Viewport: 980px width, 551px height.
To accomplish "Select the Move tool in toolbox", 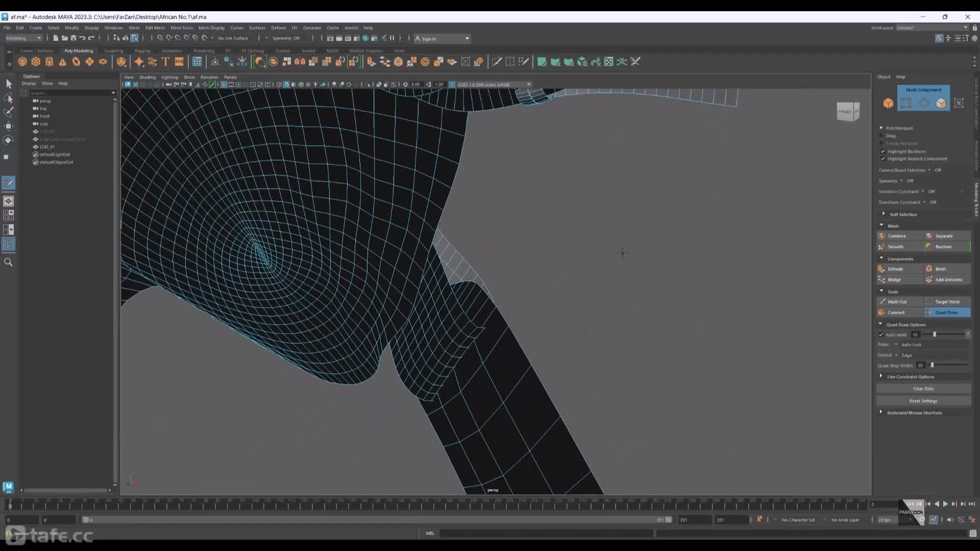I will [9, 126].
